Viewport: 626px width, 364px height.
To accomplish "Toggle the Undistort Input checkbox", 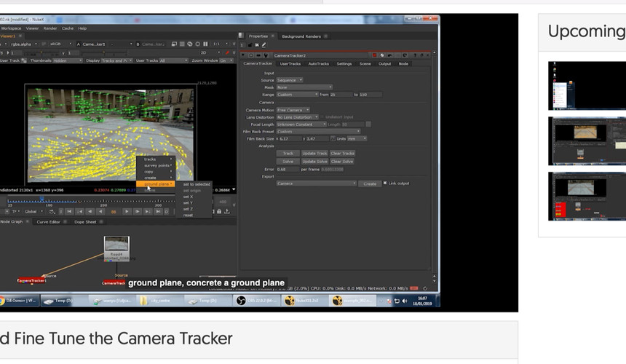I will 322,117.
